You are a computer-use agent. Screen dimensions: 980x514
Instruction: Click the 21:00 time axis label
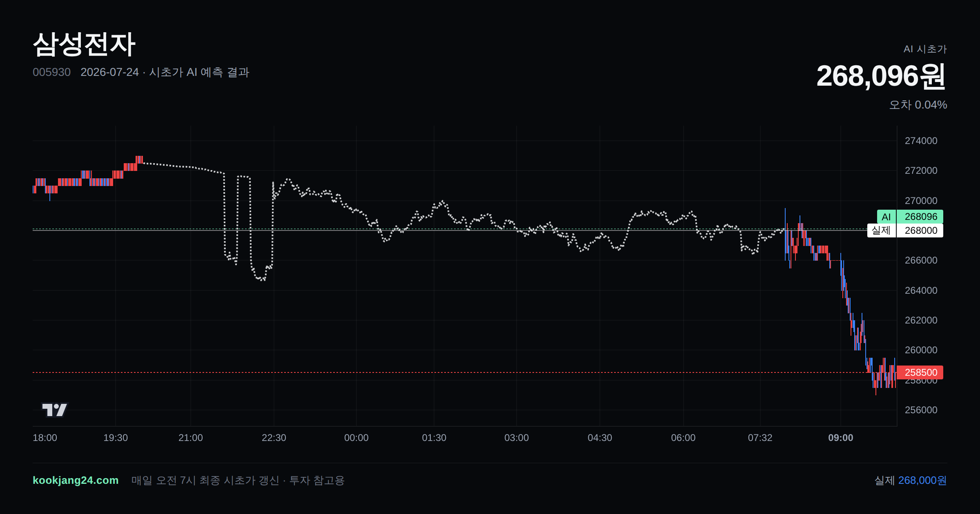pyautogui.click(x=191, y=438)
